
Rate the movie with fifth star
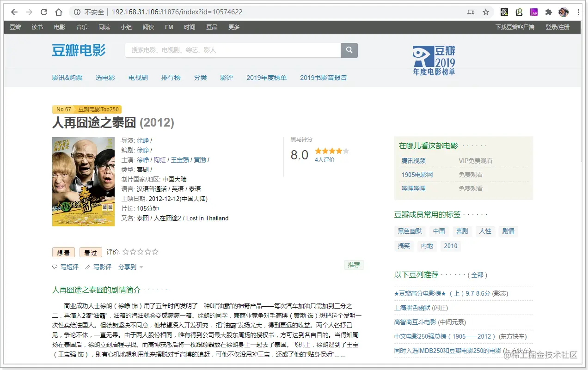pos(155,252)
